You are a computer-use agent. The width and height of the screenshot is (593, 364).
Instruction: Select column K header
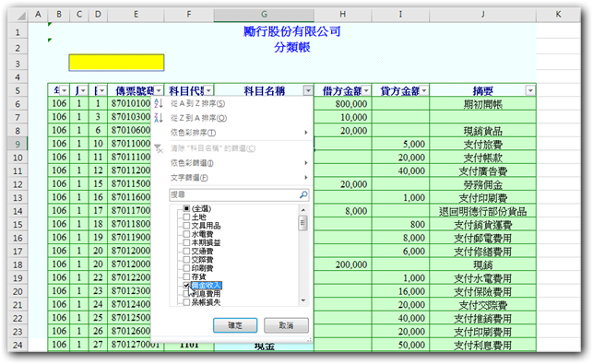558,15
